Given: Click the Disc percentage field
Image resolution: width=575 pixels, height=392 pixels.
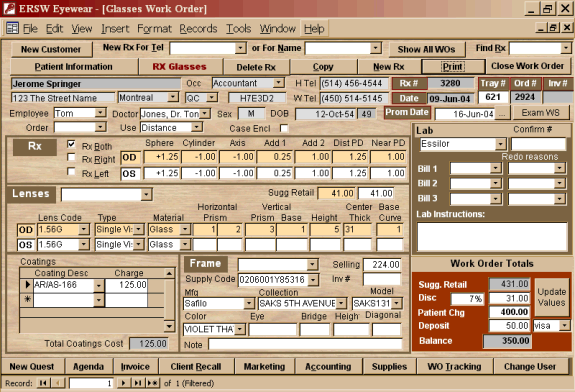Looking at the screenshot, I should pos(467,298).
